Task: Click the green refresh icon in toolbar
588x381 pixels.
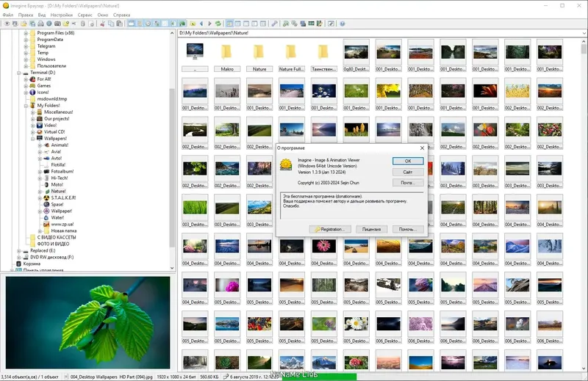Action: (218, 23)
